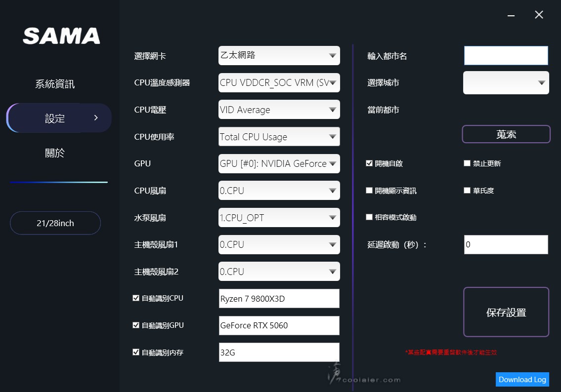The height and width of the screenshot is (392, 561).
Task: Open the 關於 page
Action: (55, 153)
